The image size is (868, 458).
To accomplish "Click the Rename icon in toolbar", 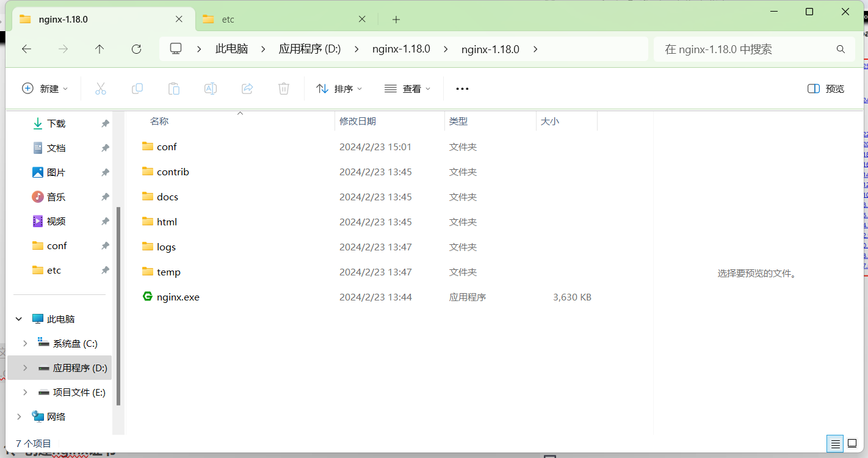I will [211, 89].
